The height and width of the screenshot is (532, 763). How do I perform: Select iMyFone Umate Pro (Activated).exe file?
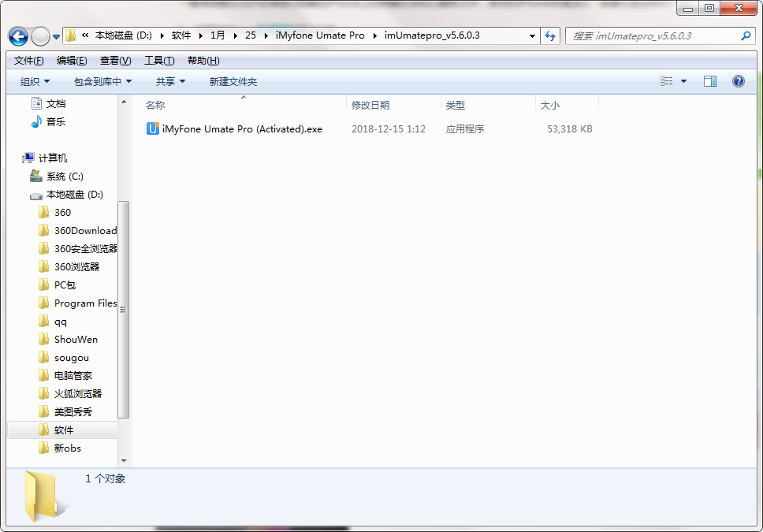tap(242, 129)
